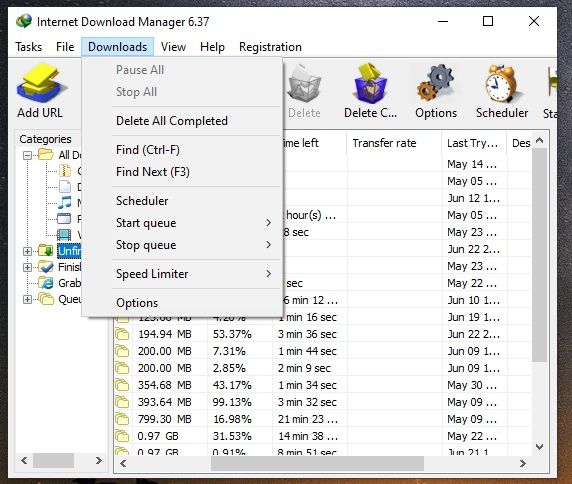This screenshot has width=572, height=484.
Task: Click the folder icon of the 393.64 MB row
Action: 122,402
